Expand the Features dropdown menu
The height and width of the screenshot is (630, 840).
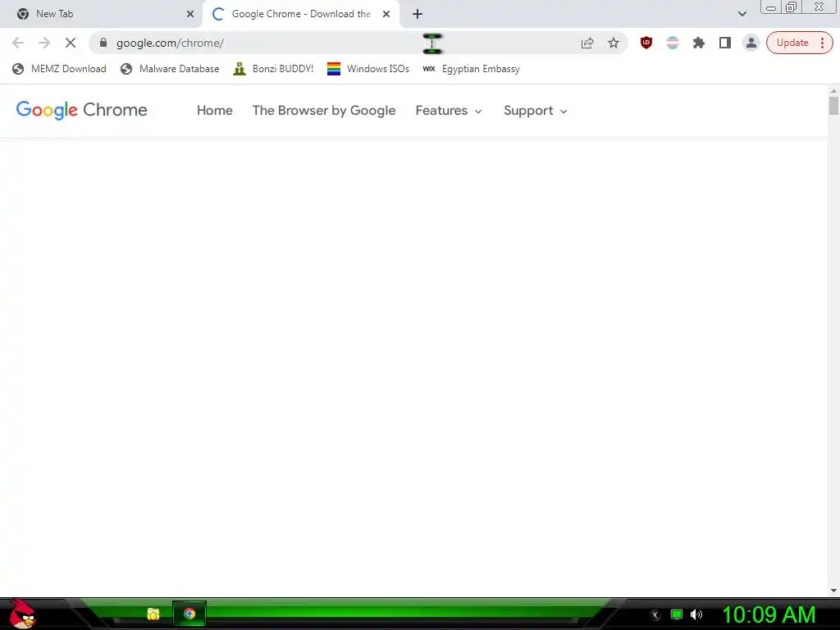(x=449, y=111)
